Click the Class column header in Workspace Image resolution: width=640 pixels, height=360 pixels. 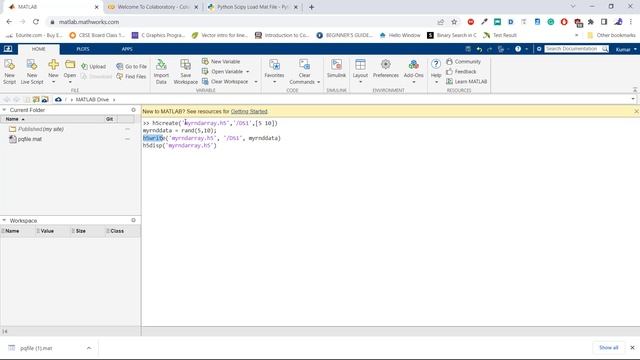coord(117,231)
